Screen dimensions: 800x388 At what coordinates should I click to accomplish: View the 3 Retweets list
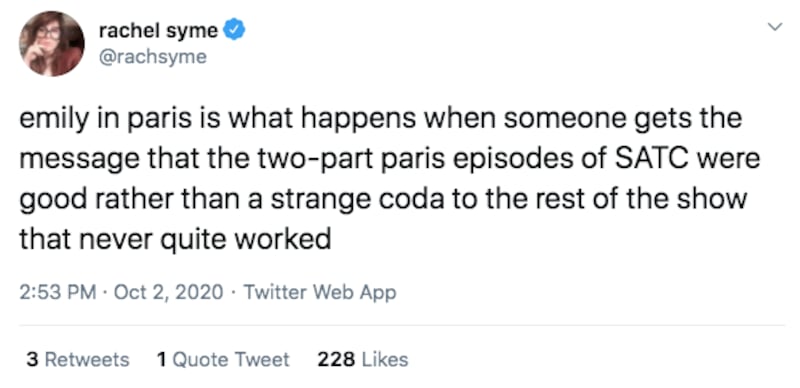coord(78,359)
